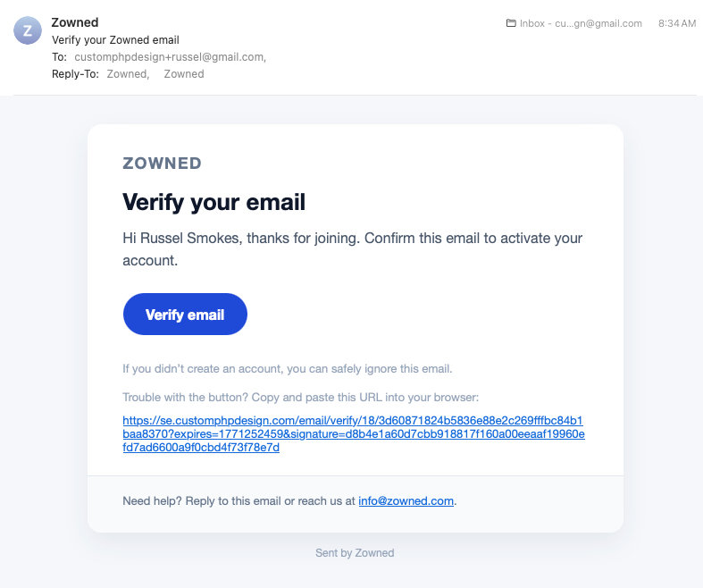Open the long email verification URL link
703x588 pixels.
(x=353, y=433)
